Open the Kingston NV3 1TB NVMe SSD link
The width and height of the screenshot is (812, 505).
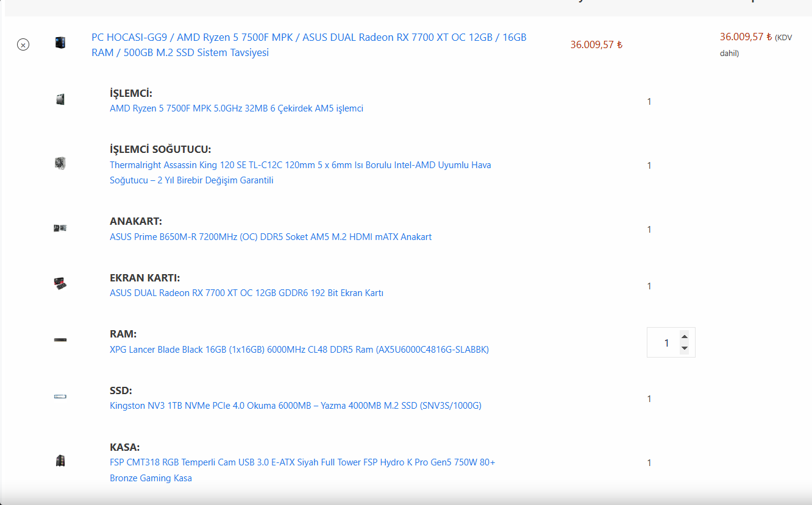coord(296,406)
